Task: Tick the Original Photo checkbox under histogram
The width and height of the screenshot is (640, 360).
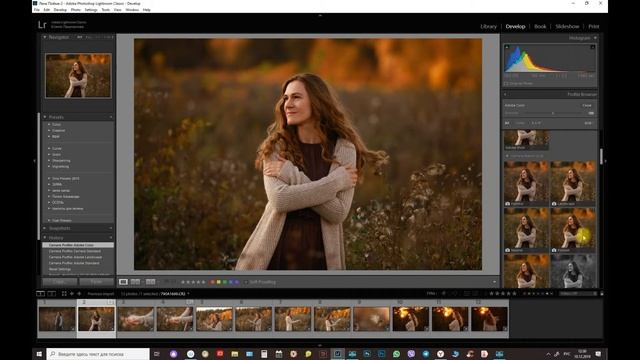Action: click(506, 83)
